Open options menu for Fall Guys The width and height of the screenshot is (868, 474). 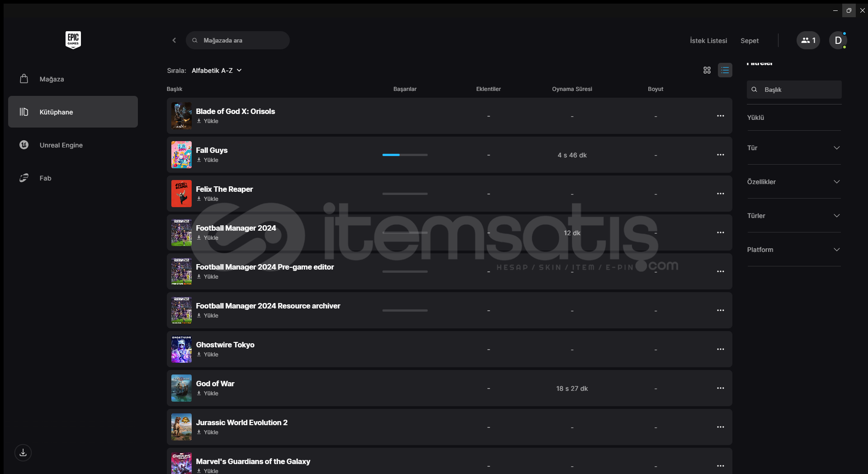pos(721,155)
